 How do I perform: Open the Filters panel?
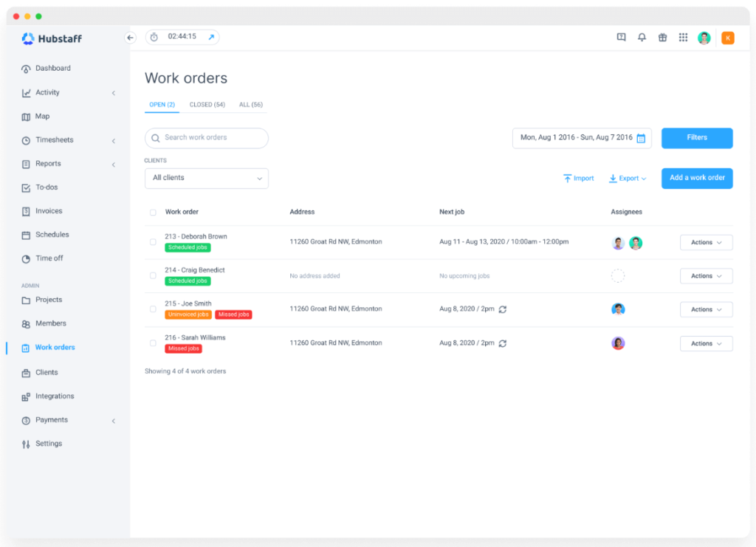696,138
